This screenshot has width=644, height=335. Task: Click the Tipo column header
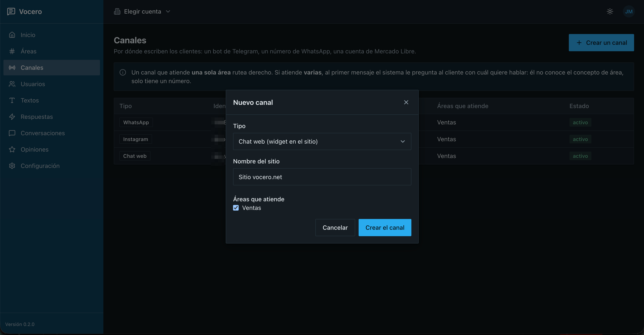pos(126,106)
